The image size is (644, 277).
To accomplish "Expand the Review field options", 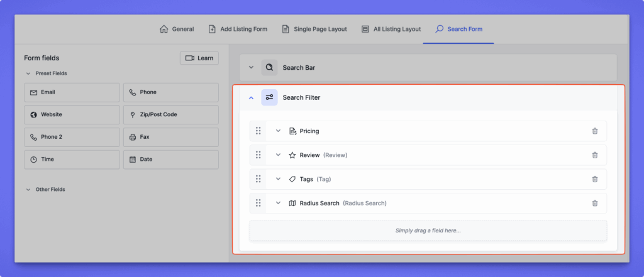I will (x=278, y=155).
